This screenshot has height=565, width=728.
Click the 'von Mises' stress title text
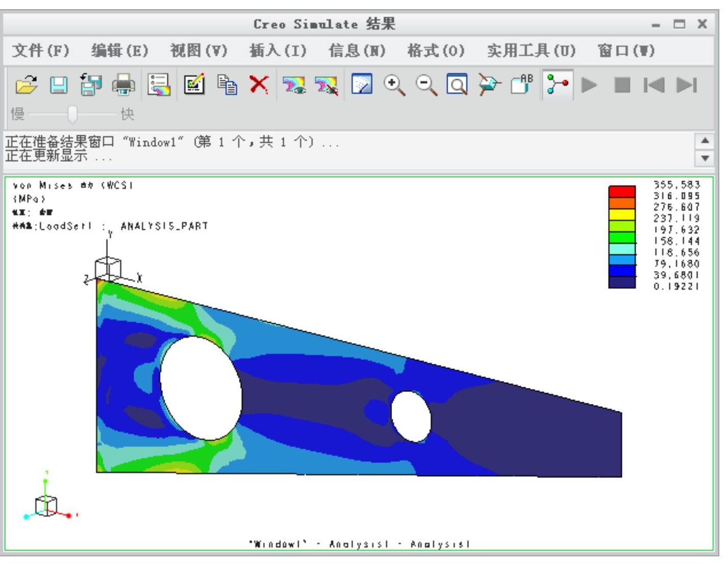[x=73, y=186]
